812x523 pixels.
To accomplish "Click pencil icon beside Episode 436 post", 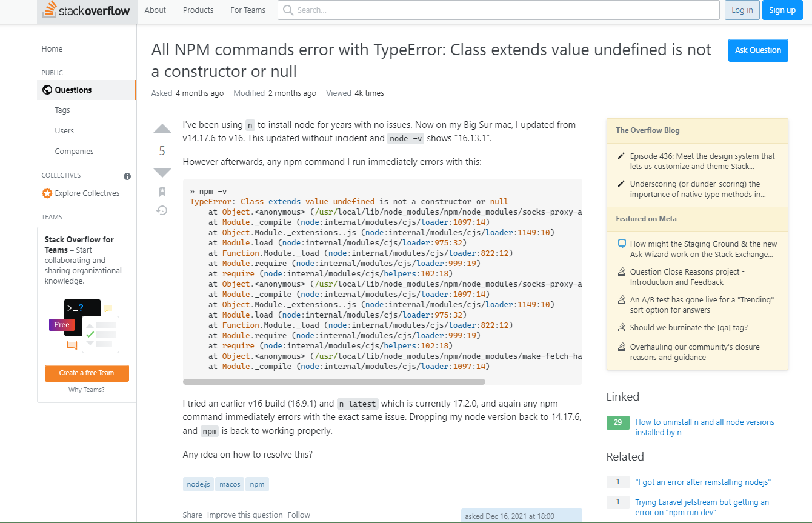I will [621, 156].
